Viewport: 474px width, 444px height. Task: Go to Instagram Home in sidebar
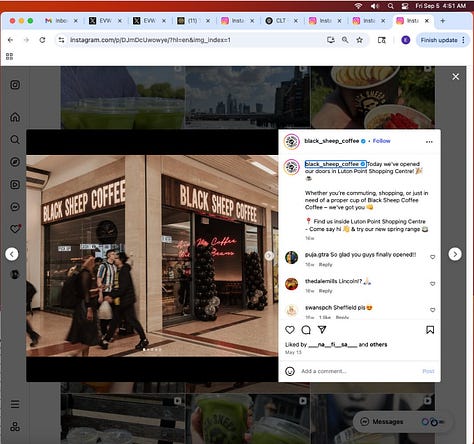15,117
